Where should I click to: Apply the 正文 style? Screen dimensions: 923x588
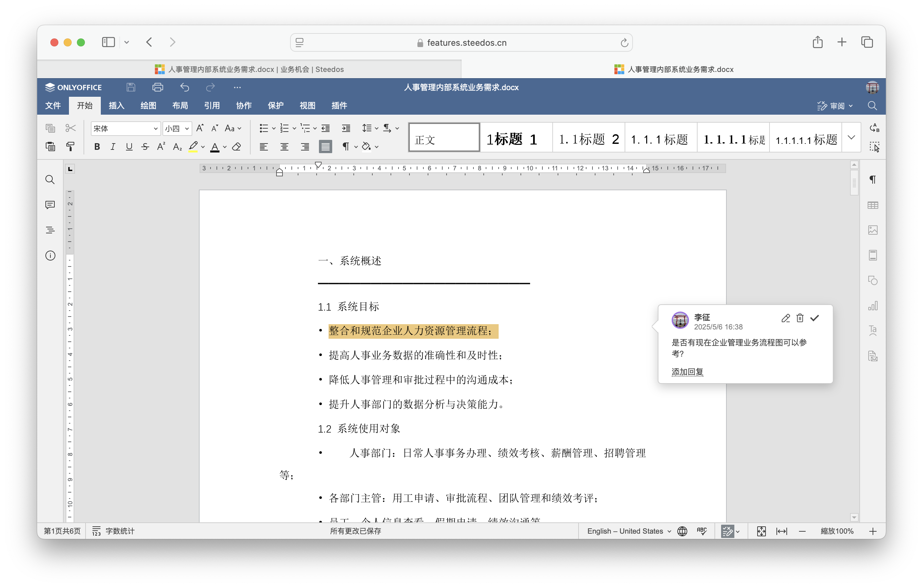point(444,138)
